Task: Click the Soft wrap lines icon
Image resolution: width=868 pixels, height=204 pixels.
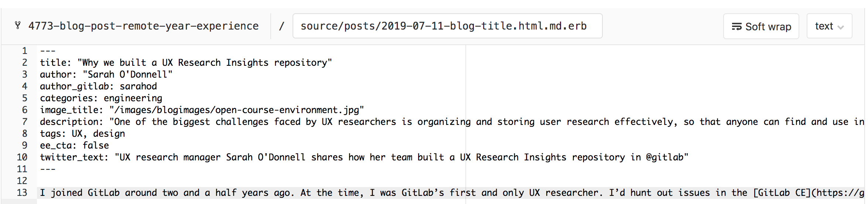Action: [x=737, y=27]
